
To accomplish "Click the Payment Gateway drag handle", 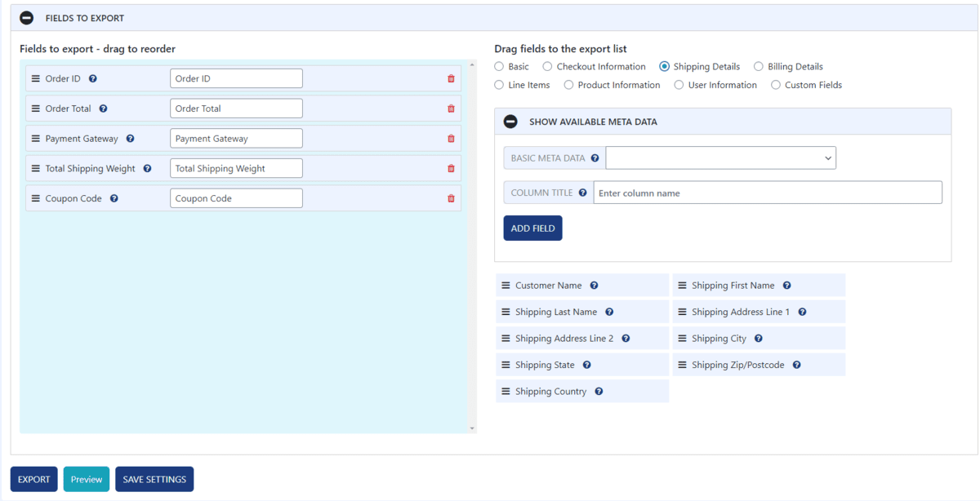I will pos(36,139).
